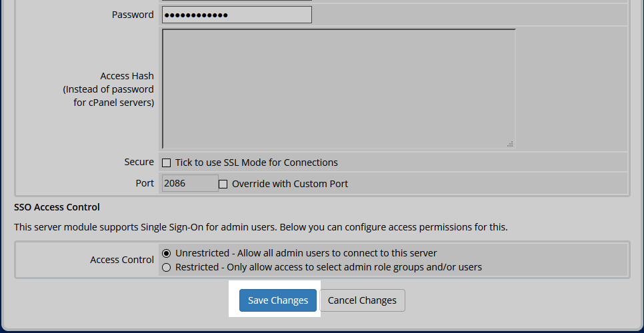The image size is (644, 333).
Task: Tick the SSL Mode checkbox
Action: [167, 163]
